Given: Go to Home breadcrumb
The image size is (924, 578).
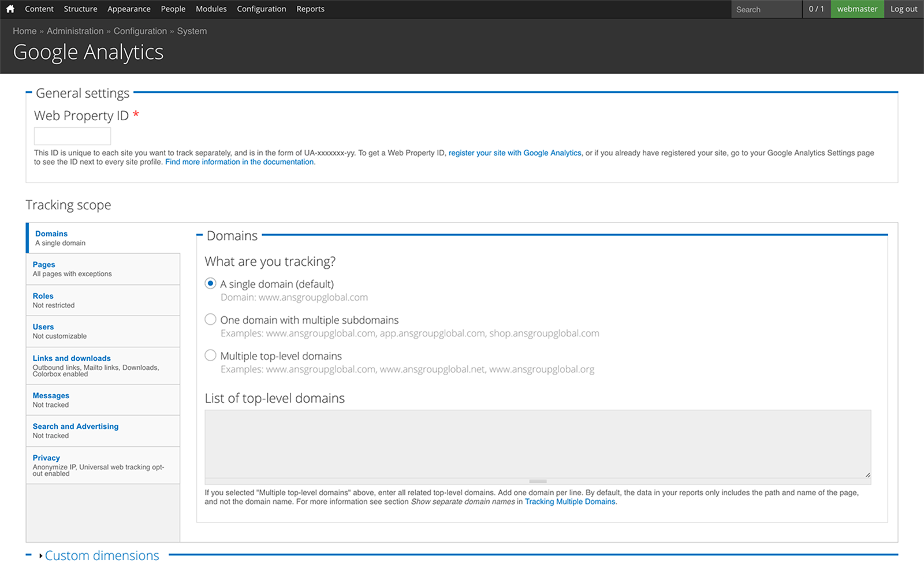Looking at the screenshot, I should (x=25, y=31).
